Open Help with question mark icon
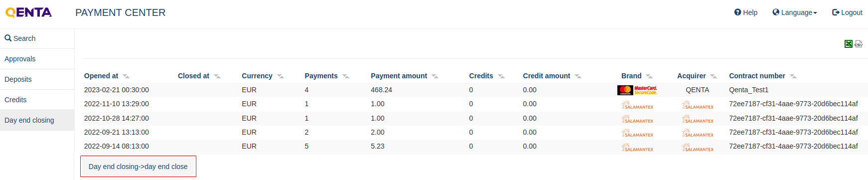Viewport: 868px width, 180px height. (746, 12)
